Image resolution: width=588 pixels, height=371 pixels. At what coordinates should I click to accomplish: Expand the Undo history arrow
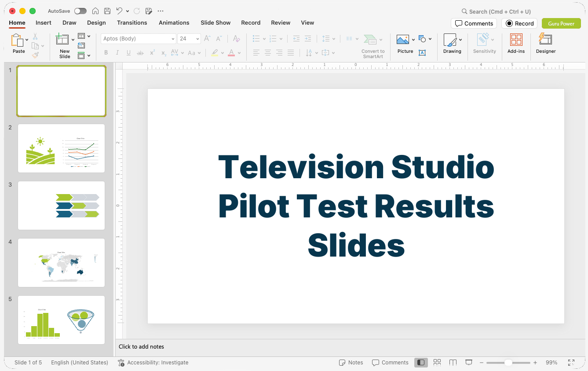[x=128, y=11]
